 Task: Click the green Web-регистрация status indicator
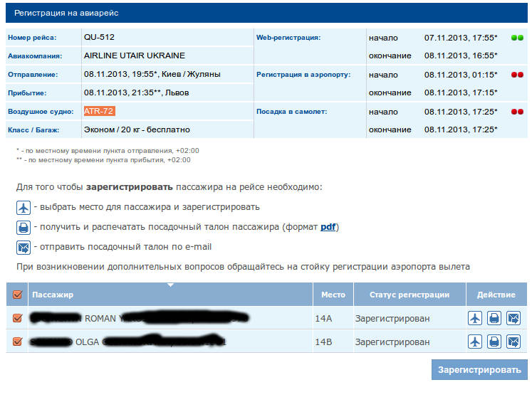(x=517, y=37)
